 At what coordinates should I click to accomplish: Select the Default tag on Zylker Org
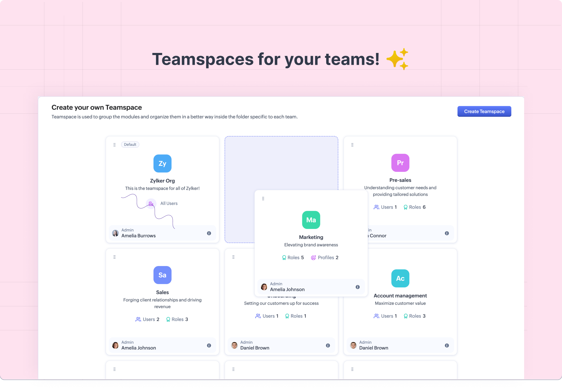click(130, 145)
